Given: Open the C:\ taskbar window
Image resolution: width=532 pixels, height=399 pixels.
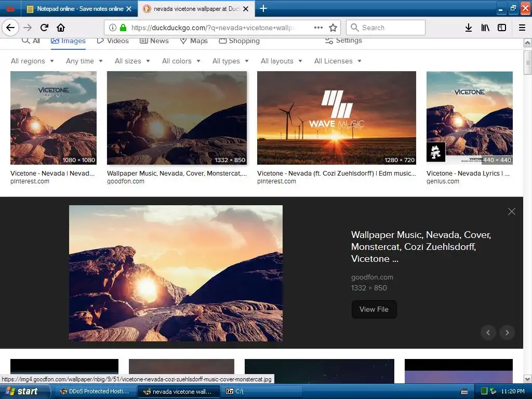Looking at the screenshot, I should 261,391.
